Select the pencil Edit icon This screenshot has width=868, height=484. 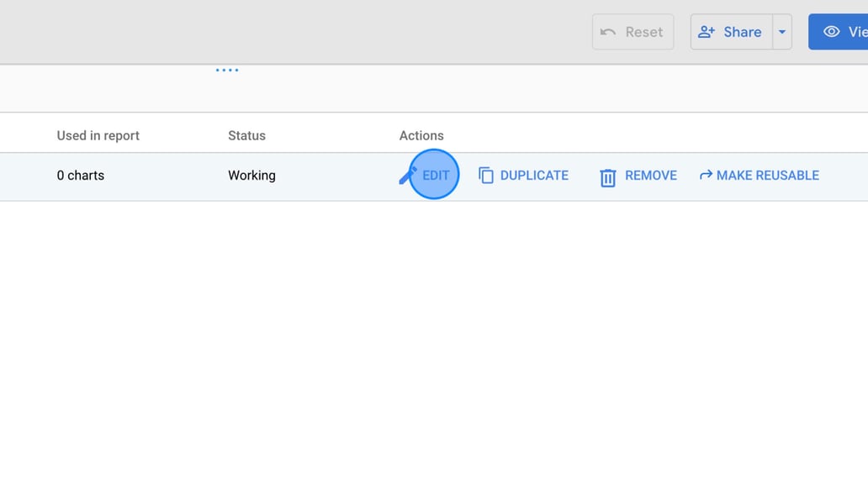pos(407,175)
